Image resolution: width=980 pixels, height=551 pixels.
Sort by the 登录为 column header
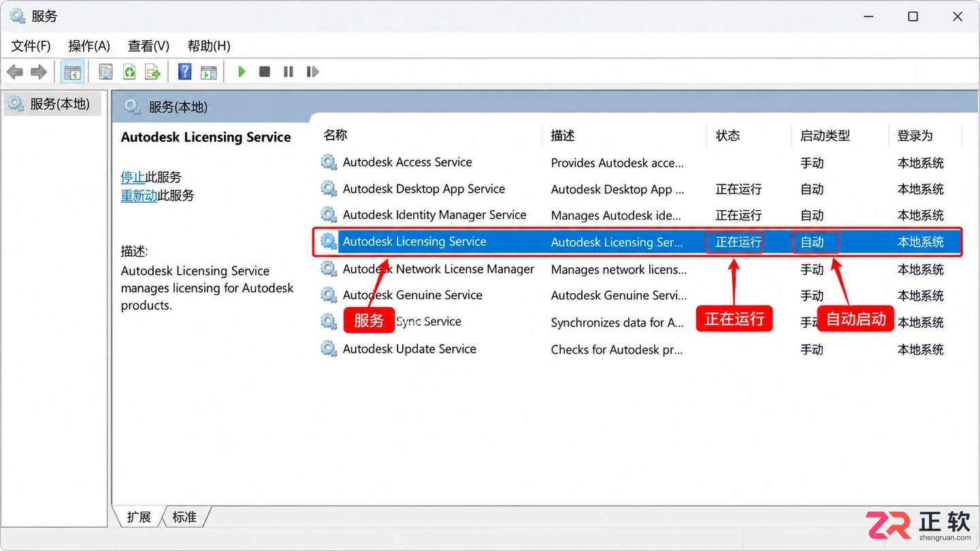pyautogui.click(x=915, y=135)
